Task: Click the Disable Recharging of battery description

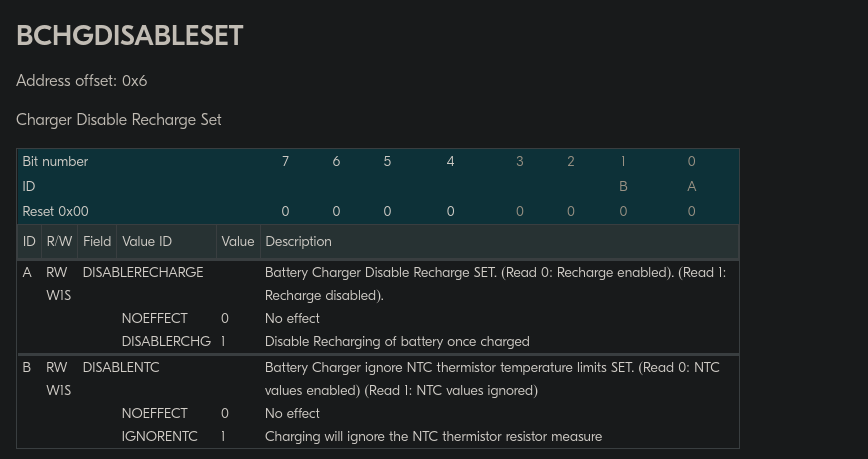Action: click(x=397, y=341)
